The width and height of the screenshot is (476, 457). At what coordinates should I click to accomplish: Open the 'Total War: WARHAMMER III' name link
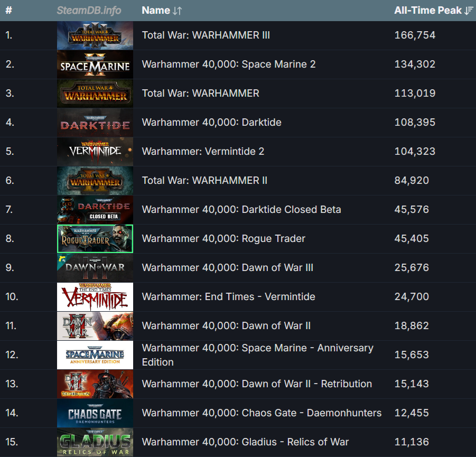tap(206, 35)
